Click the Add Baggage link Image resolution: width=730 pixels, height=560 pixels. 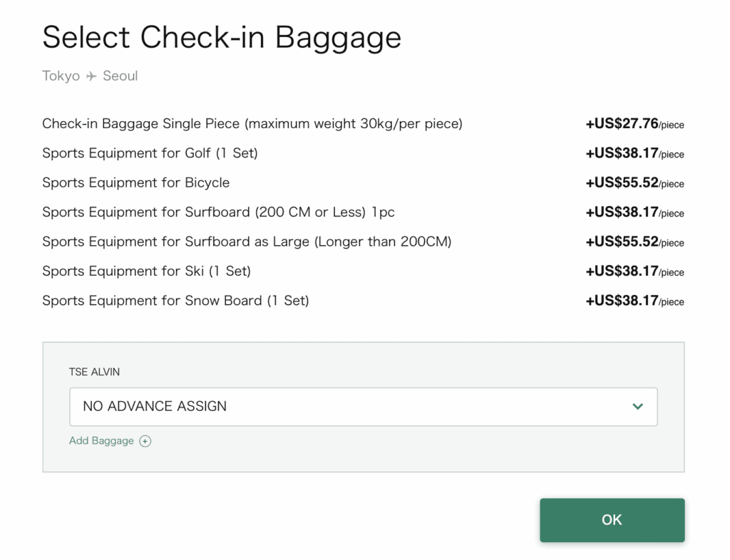pos(101,441)
